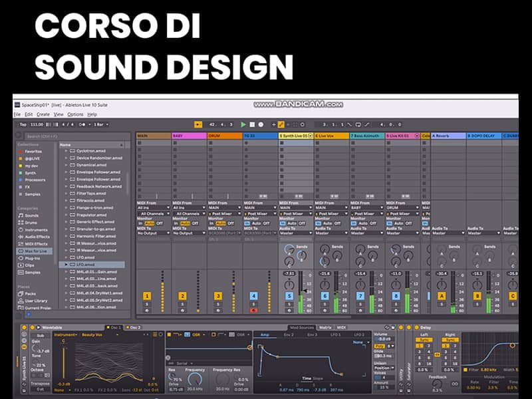
Task: Select the Env 2 modulation tab
Action: click(288, 335)
